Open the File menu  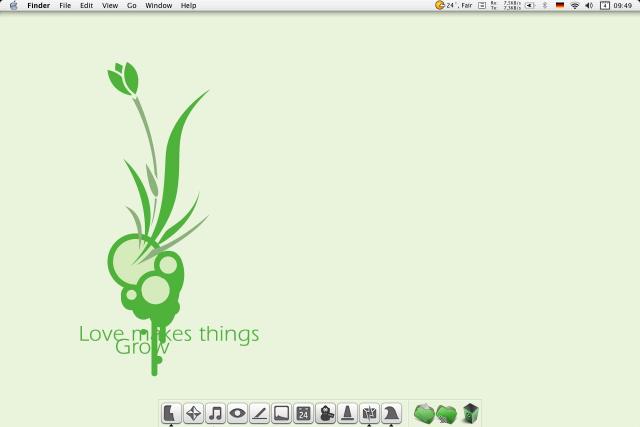tap(65, 5)
